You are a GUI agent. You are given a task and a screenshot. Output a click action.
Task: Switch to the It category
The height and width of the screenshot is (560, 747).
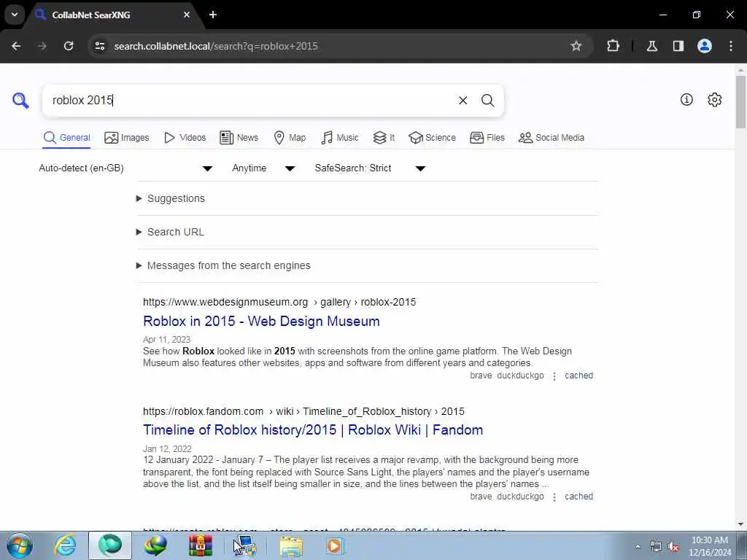coord(384,138)
